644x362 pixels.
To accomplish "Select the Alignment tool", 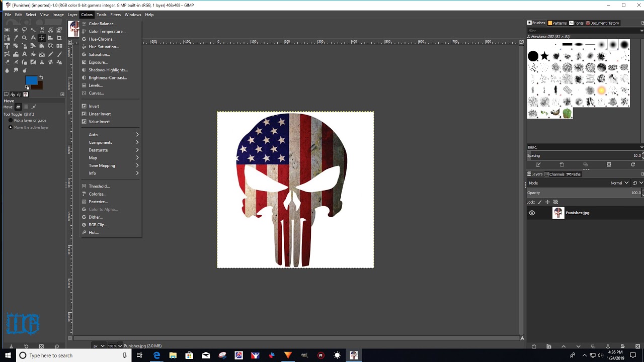I will click(x=51, y=38).
